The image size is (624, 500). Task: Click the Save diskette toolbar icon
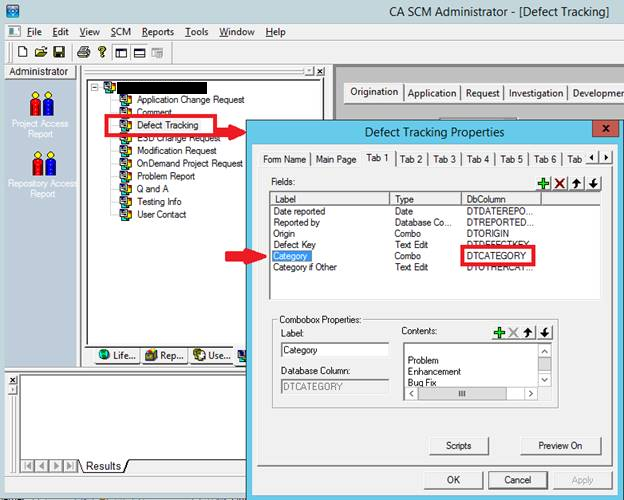coord(59,52)
